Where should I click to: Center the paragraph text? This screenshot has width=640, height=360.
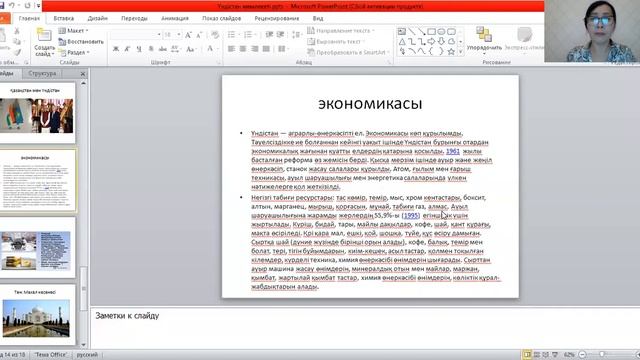coord(243,49)
